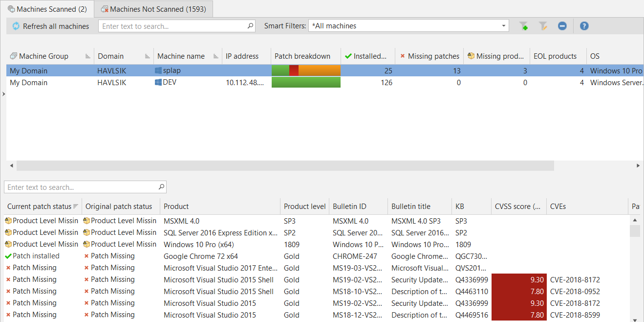Switch to the Machines Scanned (2) tab
The width and height of the screenshot is (644, 322).
coord(47,9)
